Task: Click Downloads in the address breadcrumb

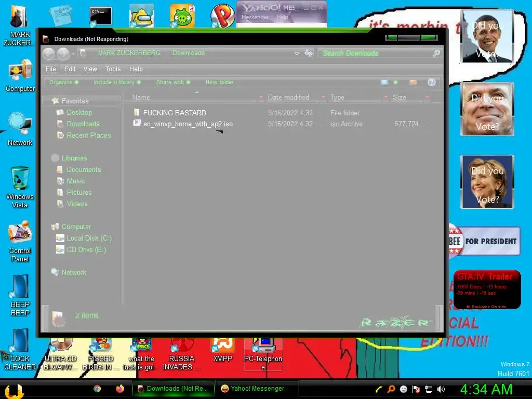Action: [x=188, y=53]
